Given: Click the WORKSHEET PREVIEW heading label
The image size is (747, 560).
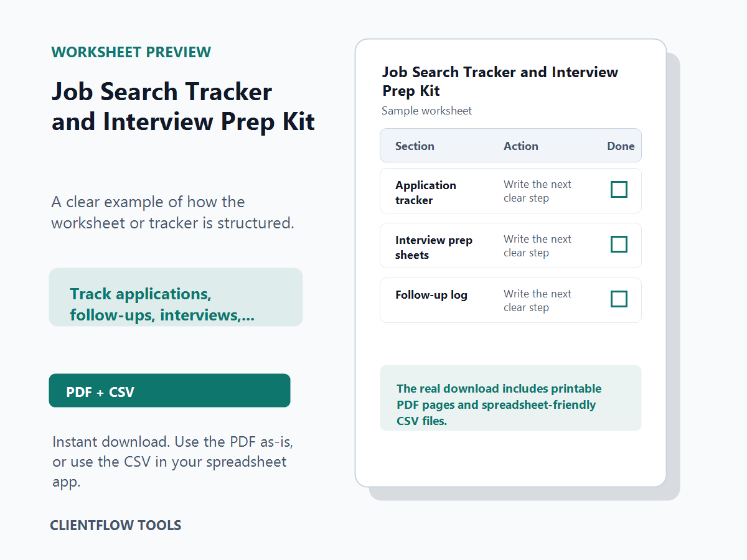Looking at the screenshot, I should tap(131, 52).
